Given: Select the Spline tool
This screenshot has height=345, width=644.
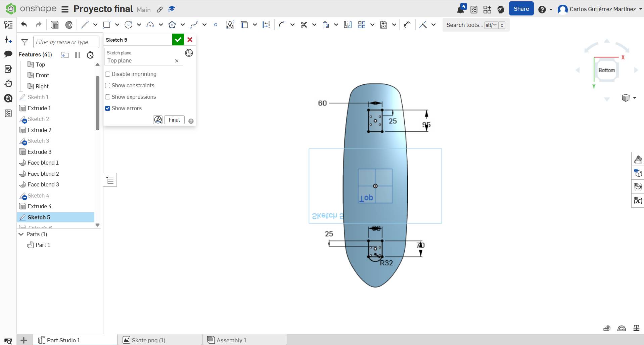Looking at the screenshot, I should (x=194, y=25).
